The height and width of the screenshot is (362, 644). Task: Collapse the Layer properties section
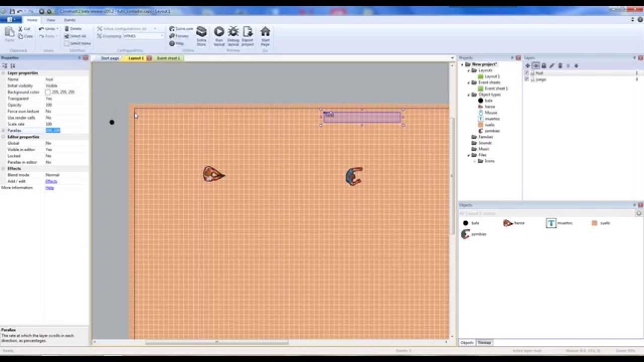(x=4, y=73)
